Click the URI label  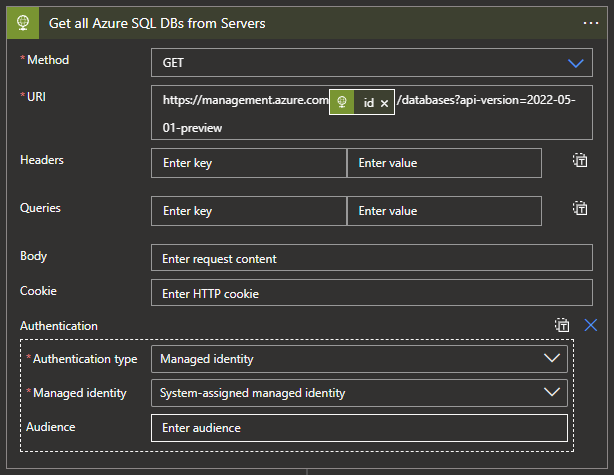36,97
